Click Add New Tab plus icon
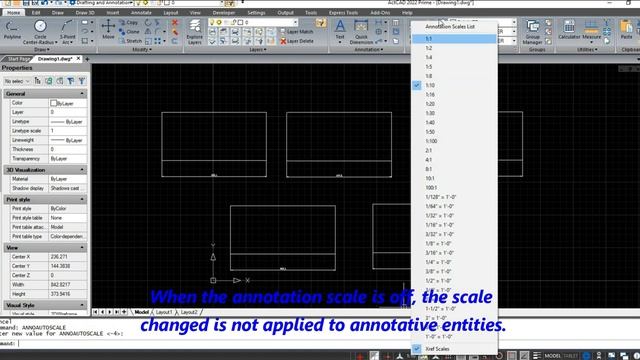The image size is (640, 360). pos(87,59)
